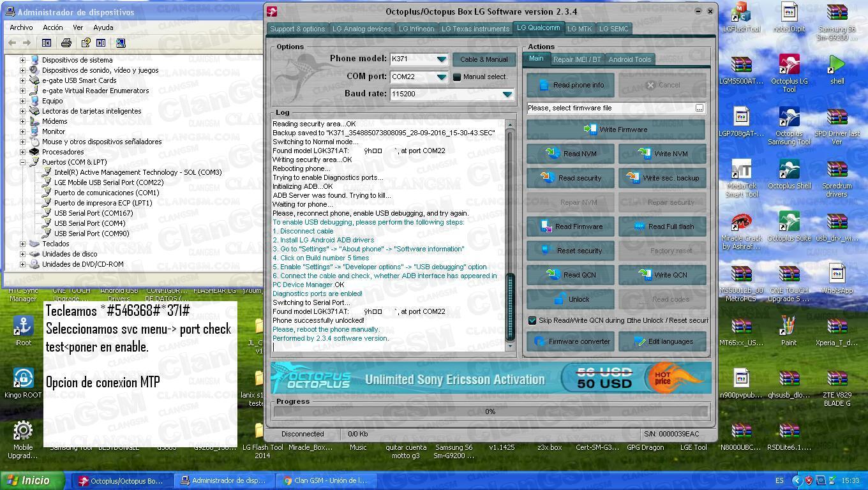Viewport: 868px width, 490px height.
Task: Click the Read NVM button
Action: 571,154
